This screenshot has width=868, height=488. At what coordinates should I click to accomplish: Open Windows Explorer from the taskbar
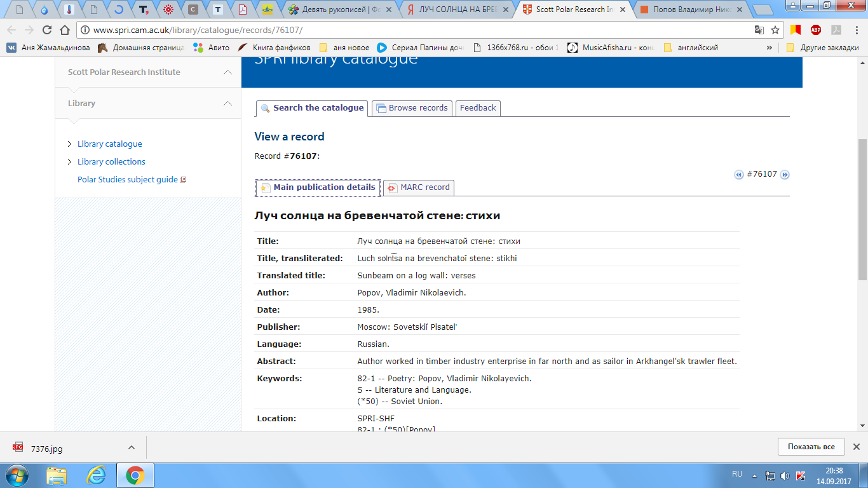tap(57, 475)
